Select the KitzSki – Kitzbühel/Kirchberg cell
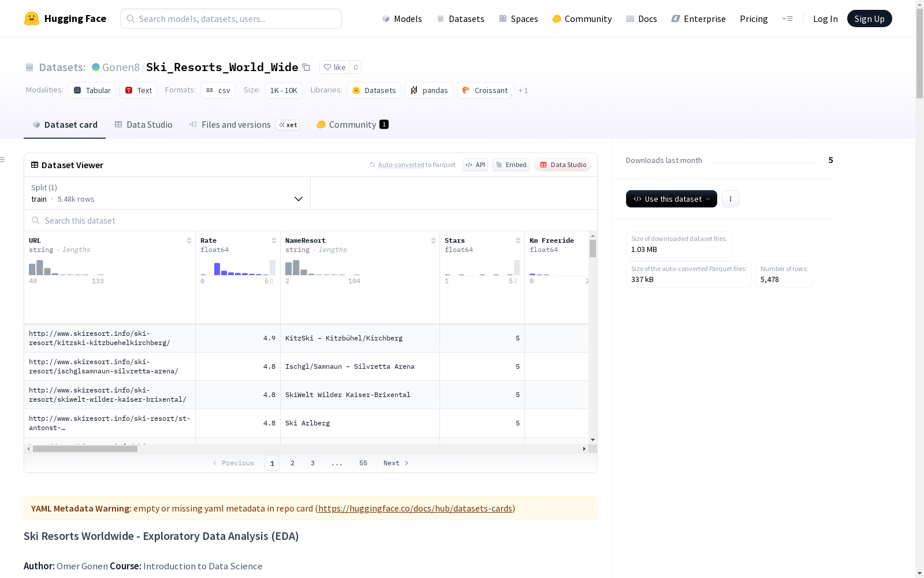The height and width of the screenshot is (578, 924). point(360,338)
